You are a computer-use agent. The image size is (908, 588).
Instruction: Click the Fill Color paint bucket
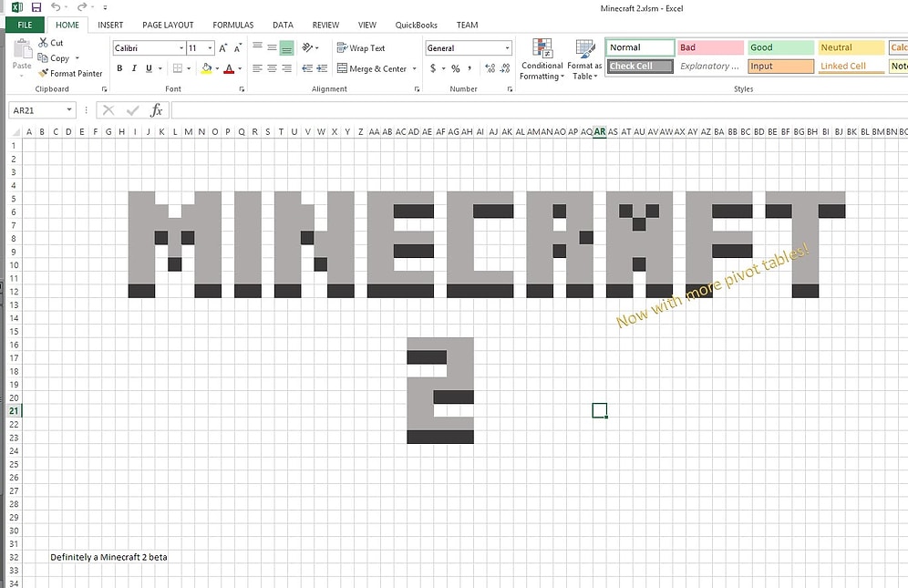point(207,68)
